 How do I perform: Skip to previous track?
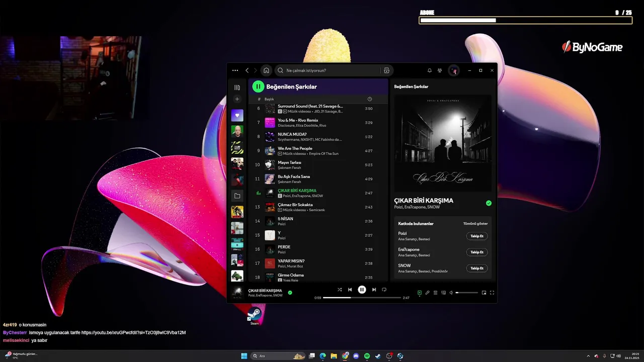click(350, 290)
